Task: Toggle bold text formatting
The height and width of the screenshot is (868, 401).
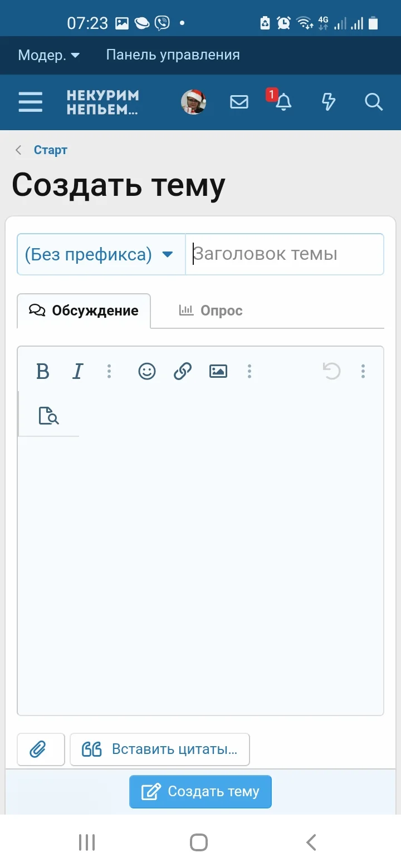Action: tap(42, 371)
